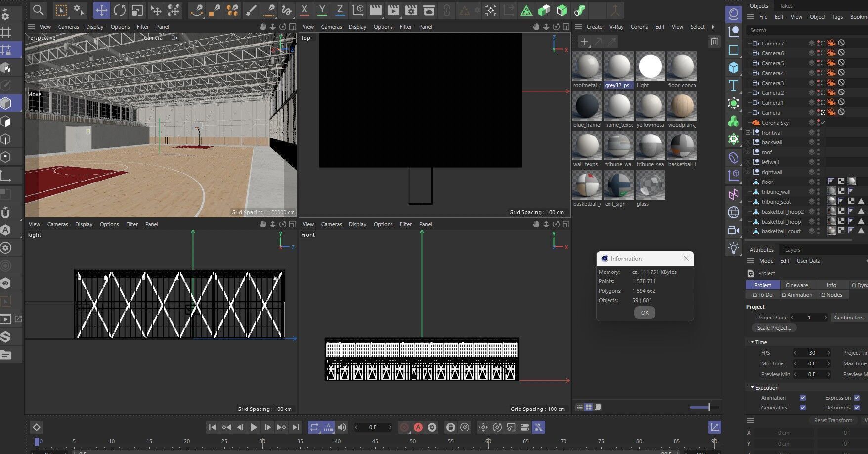Image resolution: width=868 pixels, height=454 pixels.
Task: Open Cameras menu in Perspective viewport
Action: 68,27
